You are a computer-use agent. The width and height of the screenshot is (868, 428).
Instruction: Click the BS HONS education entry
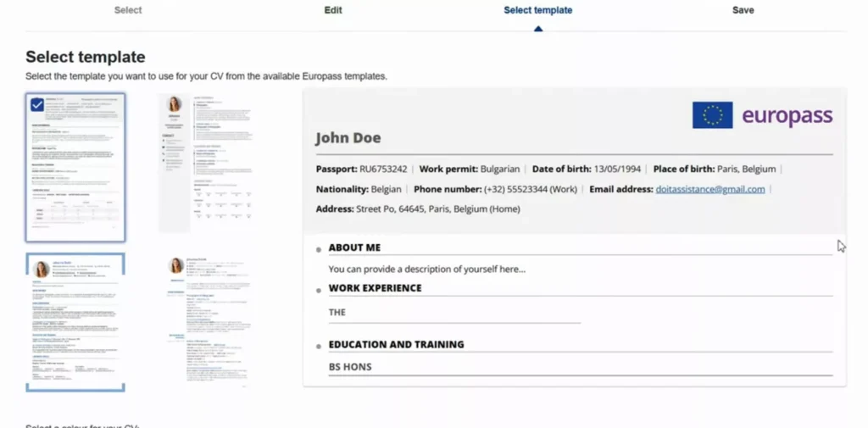[x=350, y=367]
